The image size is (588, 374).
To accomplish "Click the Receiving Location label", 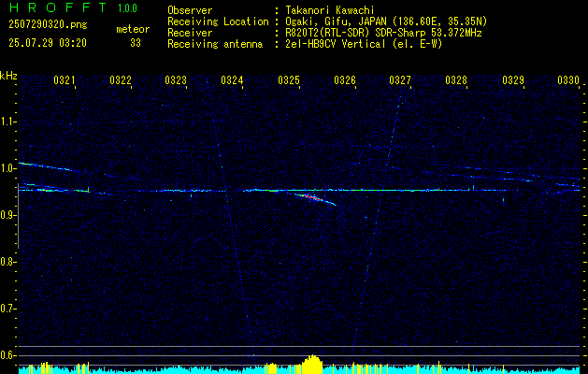I will tap(218, 22).
